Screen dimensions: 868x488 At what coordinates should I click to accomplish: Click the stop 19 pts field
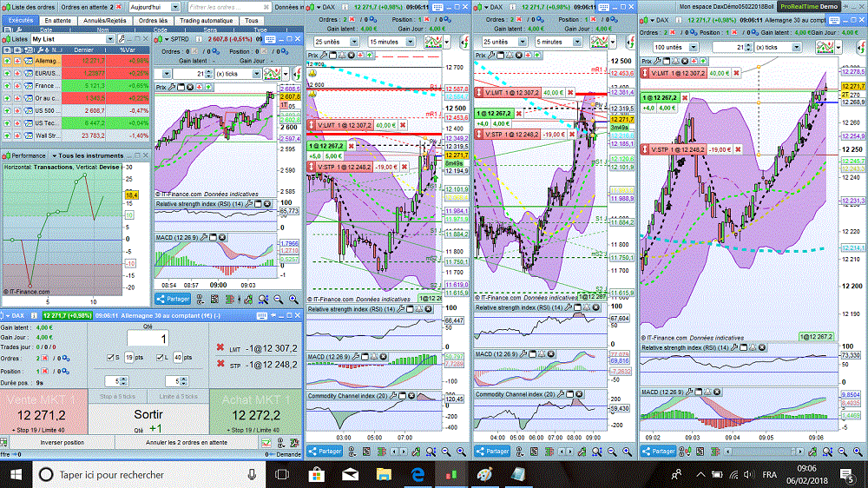pos(128,358)
